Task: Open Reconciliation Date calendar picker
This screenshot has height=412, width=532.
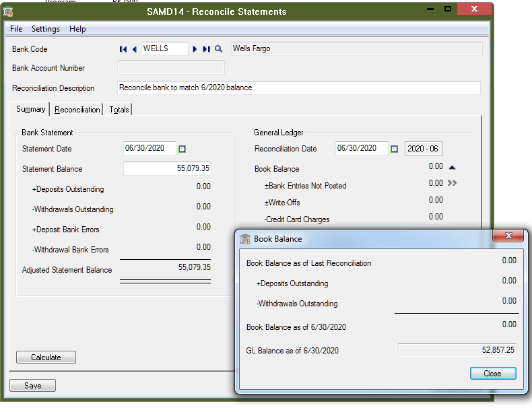Action: coord(395,149)
